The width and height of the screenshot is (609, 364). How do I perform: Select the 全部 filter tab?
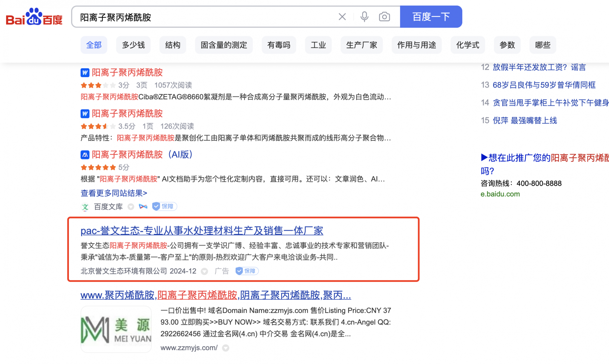[x=94, y=45]
